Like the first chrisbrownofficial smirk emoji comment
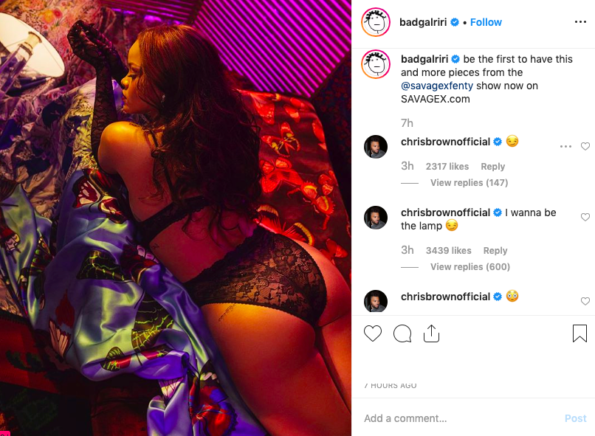The width and height of the screenshot is (595, 436). [585, 146]
